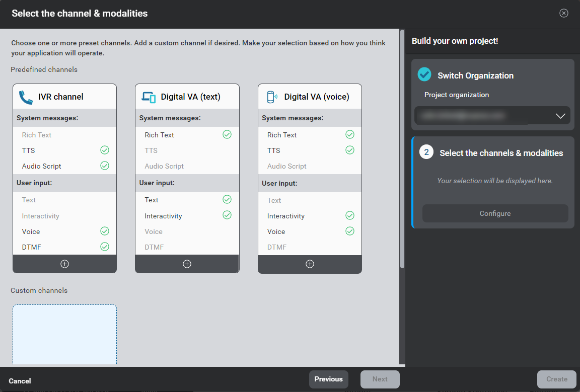This screenshot has height=392, width=580.
Task: Click the Previous button
Action: (328, 379)
